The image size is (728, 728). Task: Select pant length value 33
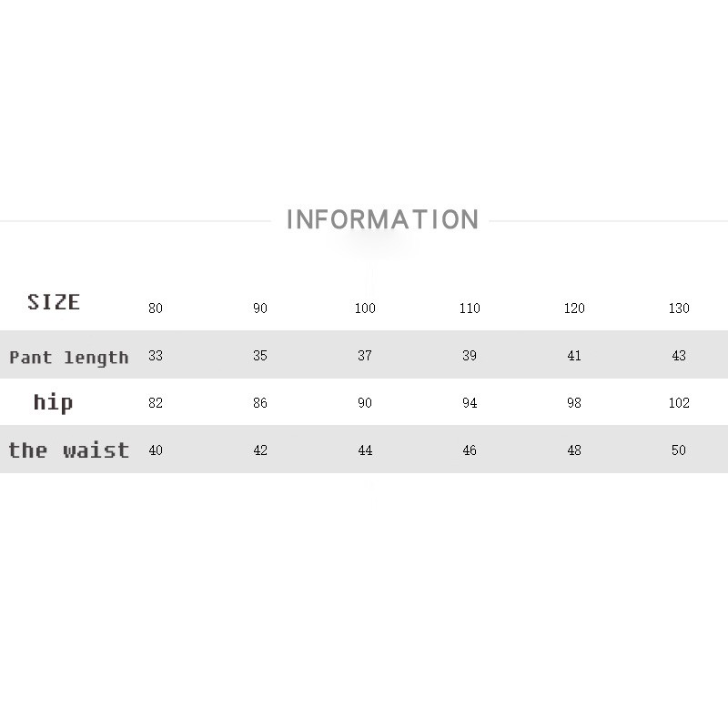156,356
